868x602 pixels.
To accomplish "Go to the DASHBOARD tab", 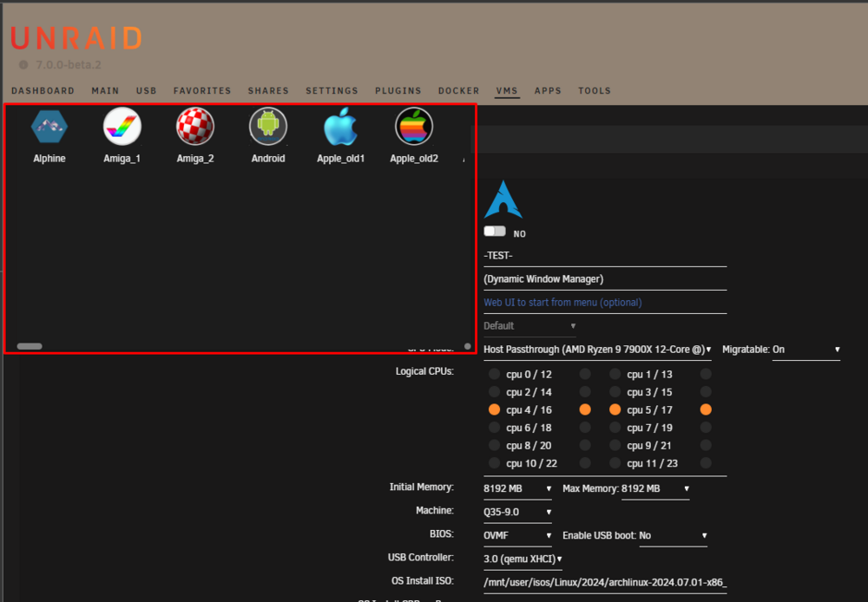I will click(43, 91).
